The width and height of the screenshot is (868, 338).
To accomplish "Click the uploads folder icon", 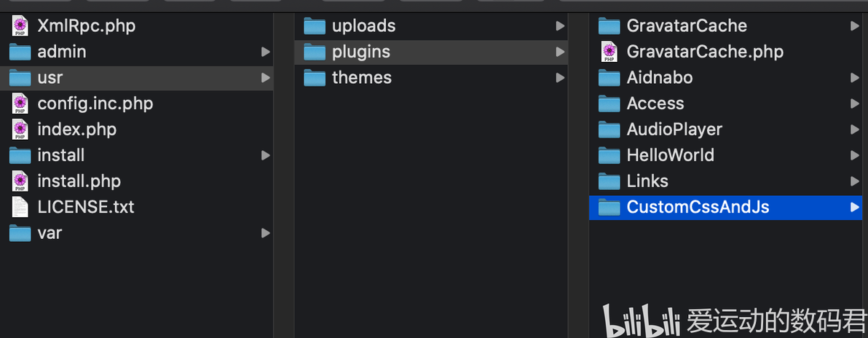I will [315, 26].
